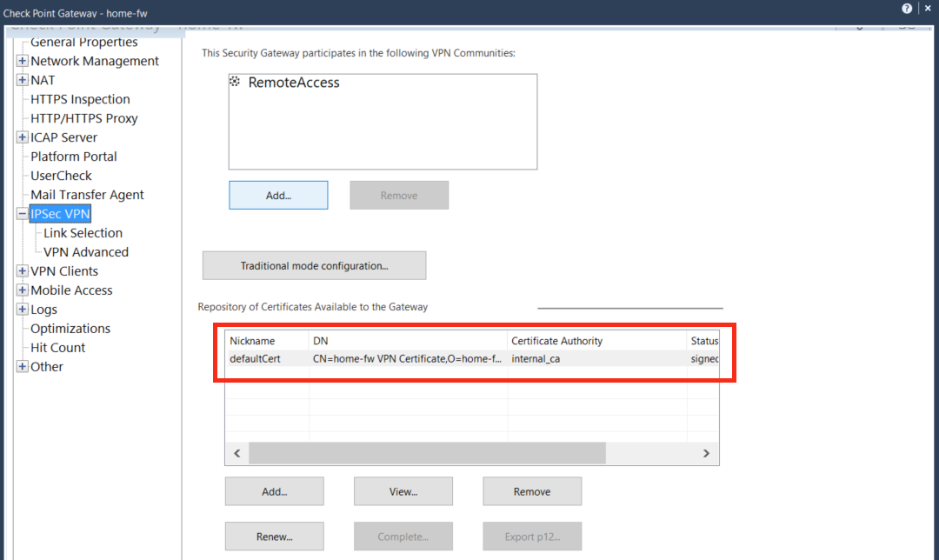Remove the certificate from the repository
The width and height of the screenshot is (939, 560).
click(x=531, y=490)
